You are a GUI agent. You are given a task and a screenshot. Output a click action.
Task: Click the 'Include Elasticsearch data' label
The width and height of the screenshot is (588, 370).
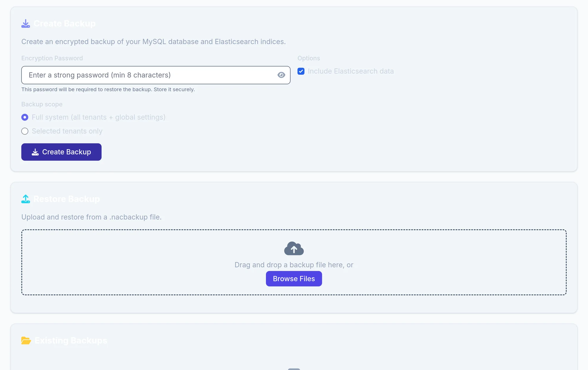(351, 71)
